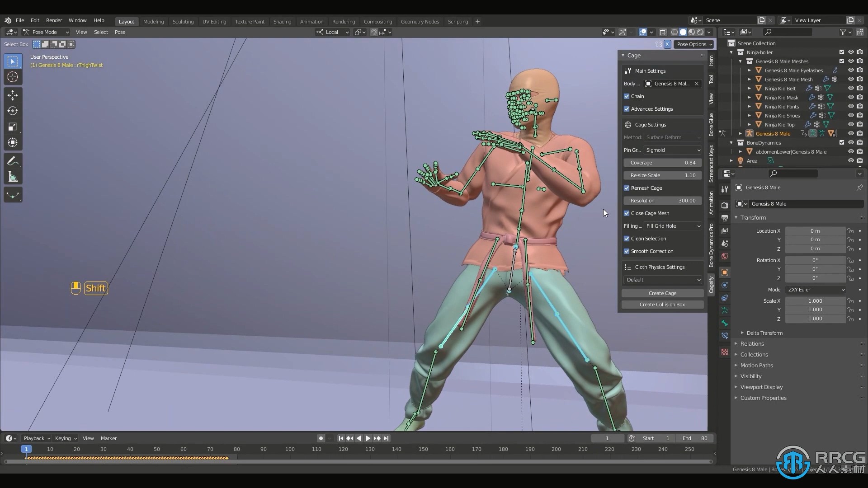Image resolution: width=868 pixels, height=488 pixels.
Task: Click the Create Collision Box button
Action: [x=662, y=304]
